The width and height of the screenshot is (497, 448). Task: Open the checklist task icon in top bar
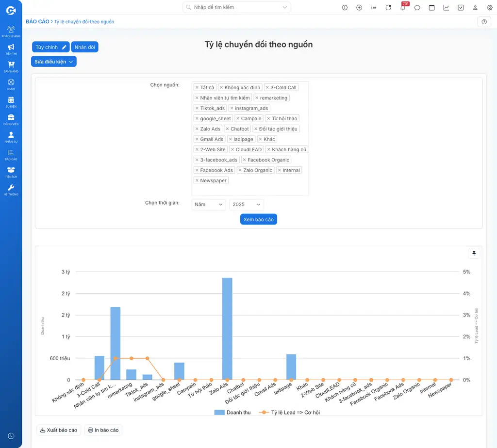(x=461, y=8)
